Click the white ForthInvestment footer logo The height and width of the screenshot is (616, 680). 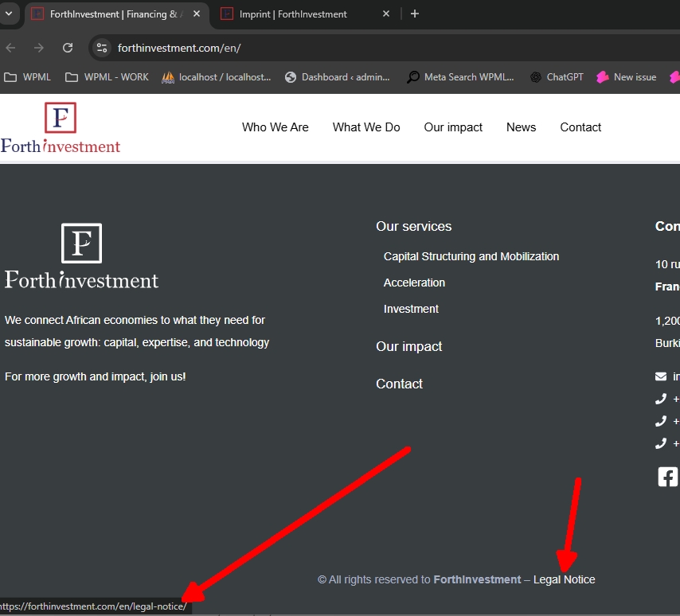[x=81, y=256]
